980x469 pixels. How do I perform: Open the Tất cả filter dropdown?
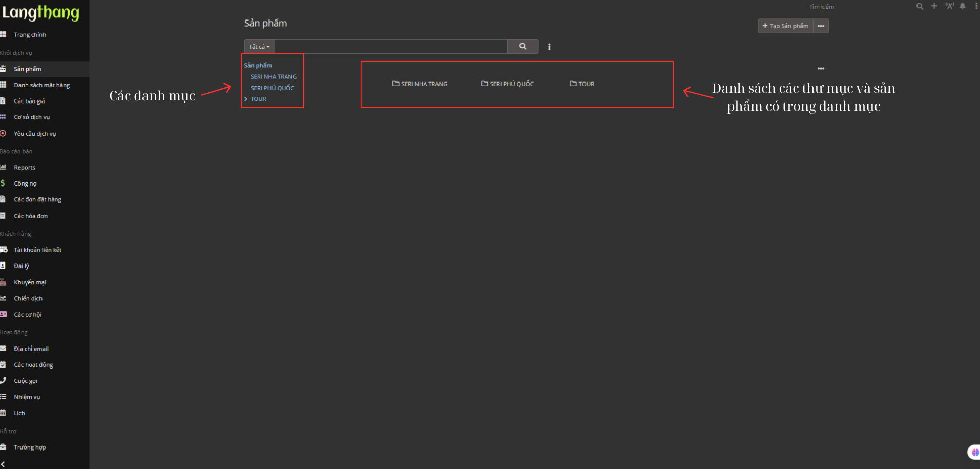point(259,47)
